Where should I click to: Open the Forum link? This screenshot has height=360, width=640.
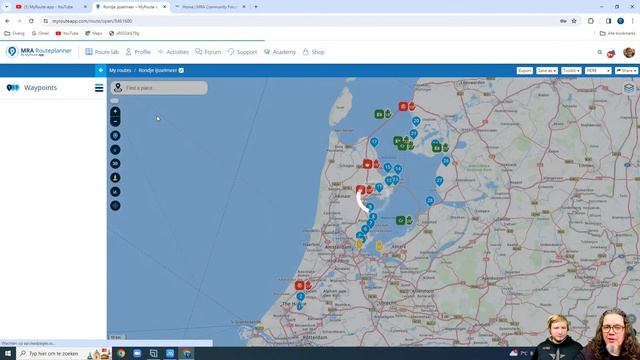coord(208,52)
